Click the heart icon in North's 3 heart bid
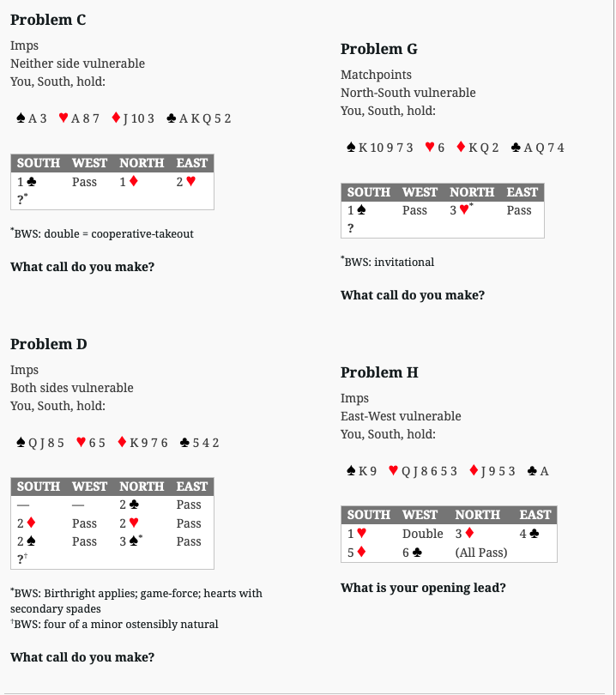Screen dimensions: 616x695 tap(464, 209)
